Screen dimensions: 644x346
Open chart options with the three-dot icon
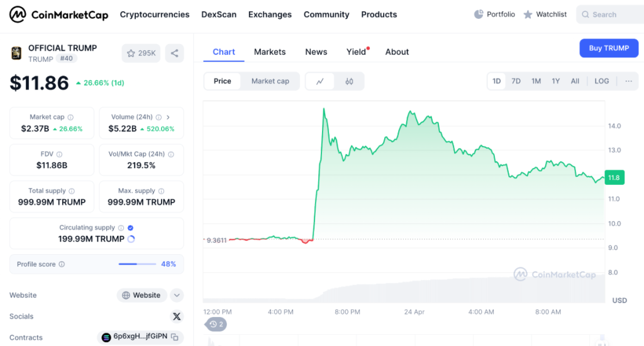coord(628,81)
